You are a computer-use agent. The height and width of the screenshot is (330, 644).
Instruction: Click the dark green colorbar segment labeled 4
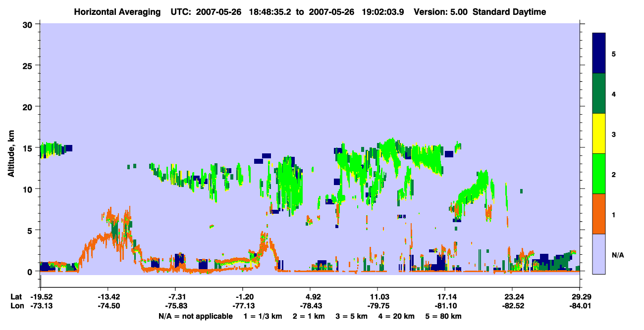599,94
